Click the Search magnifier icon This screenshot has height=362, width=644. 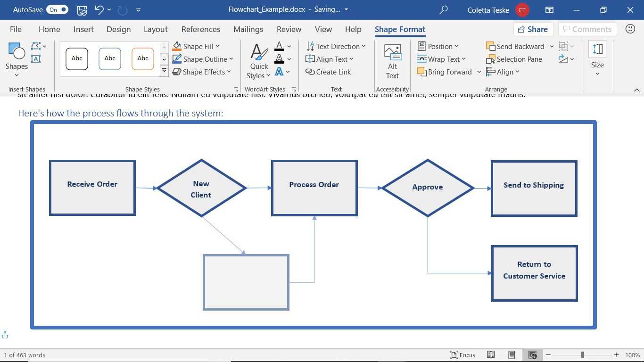click(443, 10)
